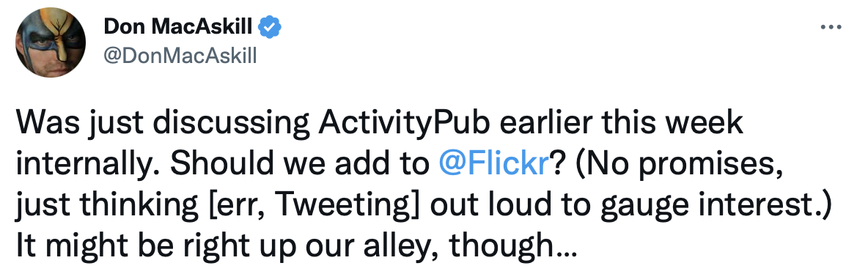
Task: Click the Don MacAskill display name
Action: (x=178, y=26)
